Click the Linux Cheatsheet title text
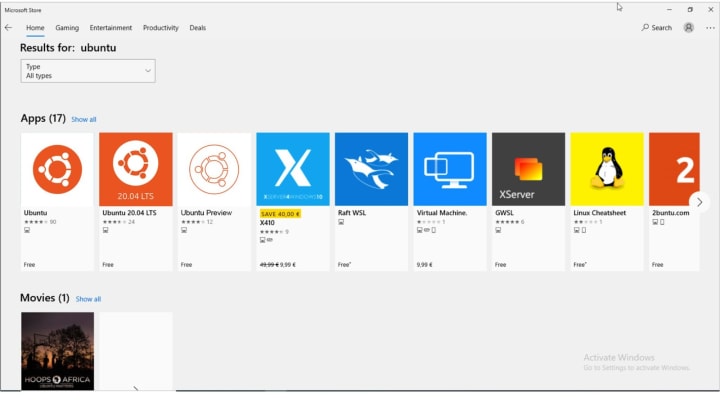Image resolution: width=720 pixels, height=405 pixels. [600, 213]
